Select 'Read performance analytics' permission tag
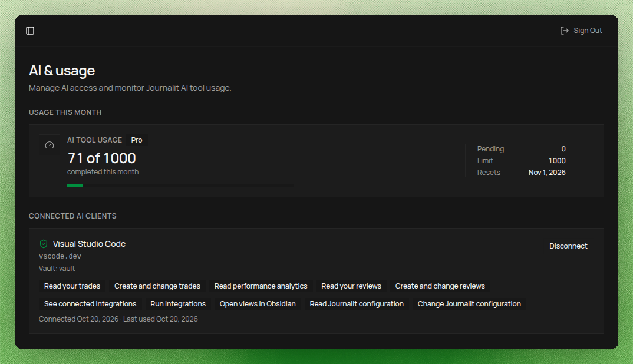633x364 pixels. click(x=261, y=286)
